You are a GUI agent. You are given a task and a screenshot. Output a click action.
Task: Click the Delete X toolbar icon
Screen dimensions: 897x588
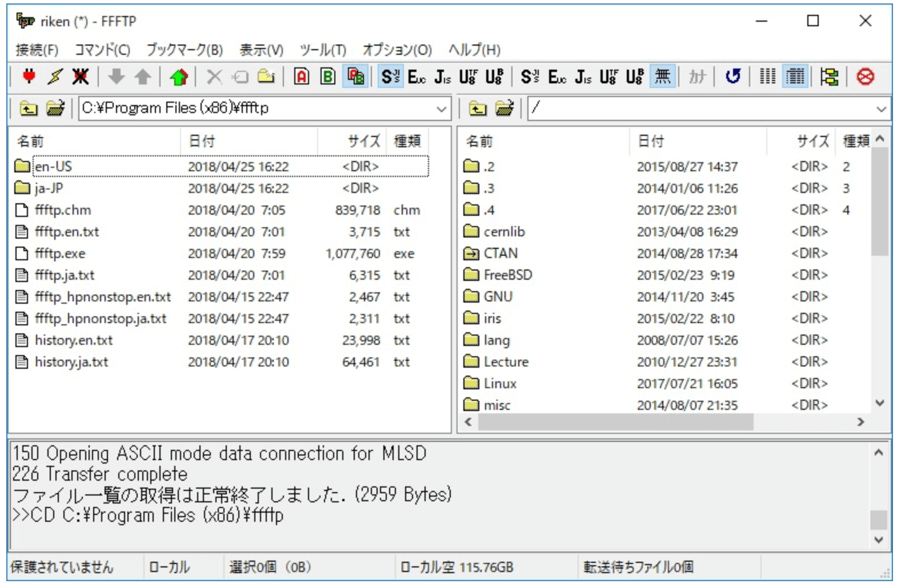214,76
